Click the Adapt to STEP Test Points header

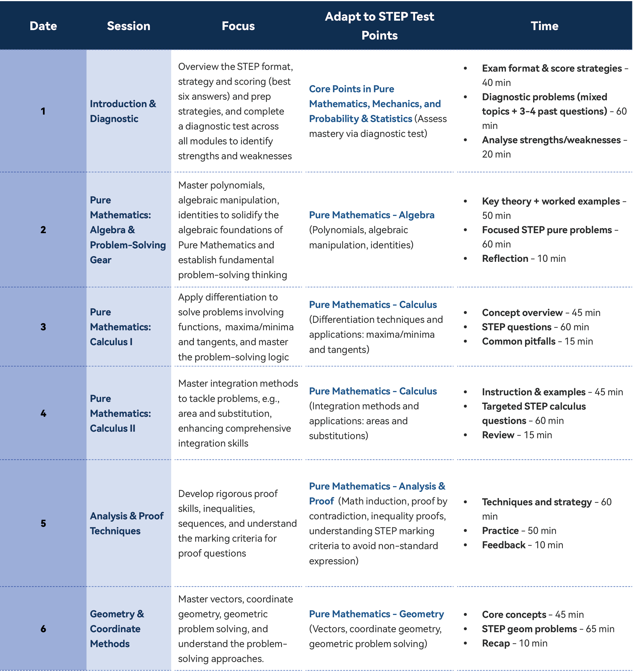tap(379, 26)
